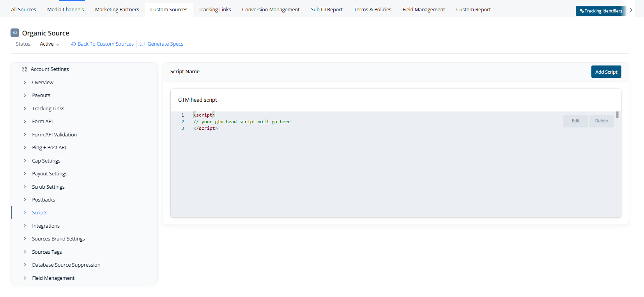
Task: Click the GTM head script title
Action: pos(198,100)
